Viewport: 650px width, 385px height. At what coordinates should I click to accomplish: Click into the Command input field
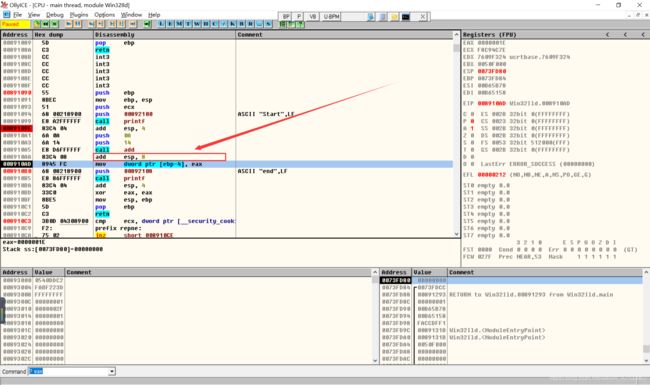68,372
